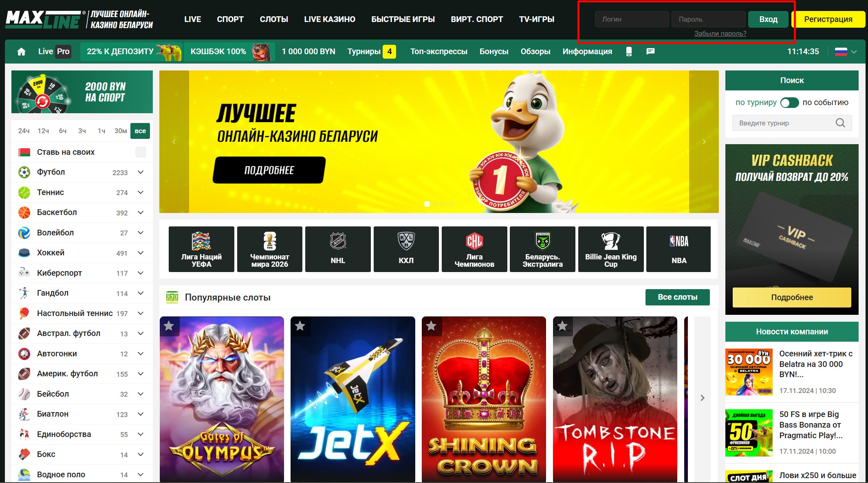The width and height of the screenshot is (868, 483).
Task: Open the TV-ИГРЫ top menu
Action: click(537, 19)
